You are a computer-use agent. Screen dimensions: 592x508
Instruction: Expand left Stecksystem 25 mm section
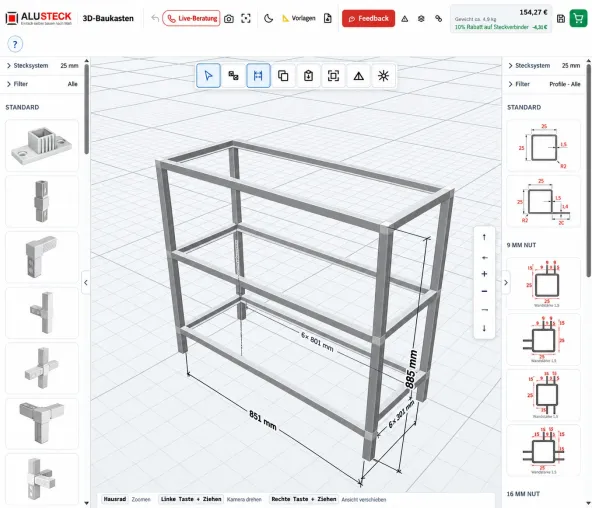tap(42, 66)
